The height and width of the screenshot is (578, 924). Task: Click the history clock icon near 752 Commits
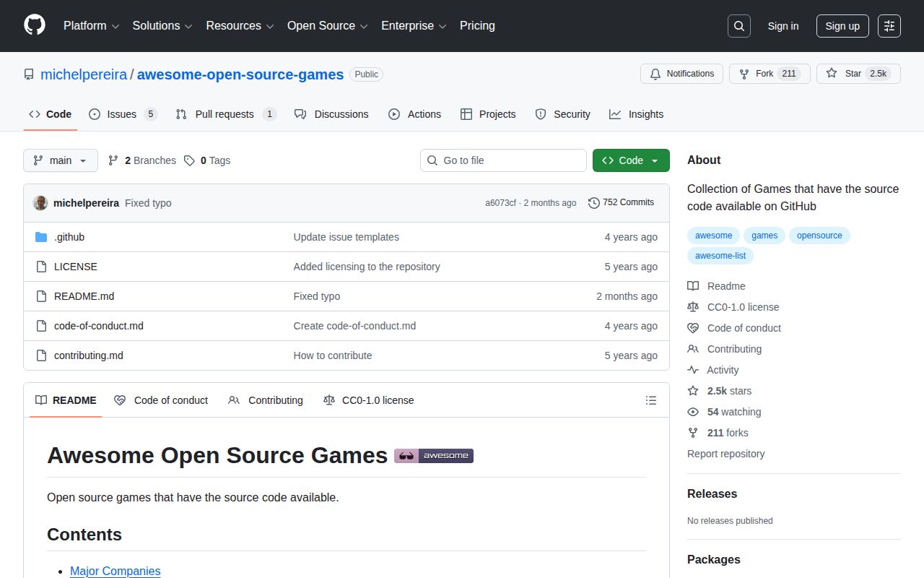click(595, 202)
